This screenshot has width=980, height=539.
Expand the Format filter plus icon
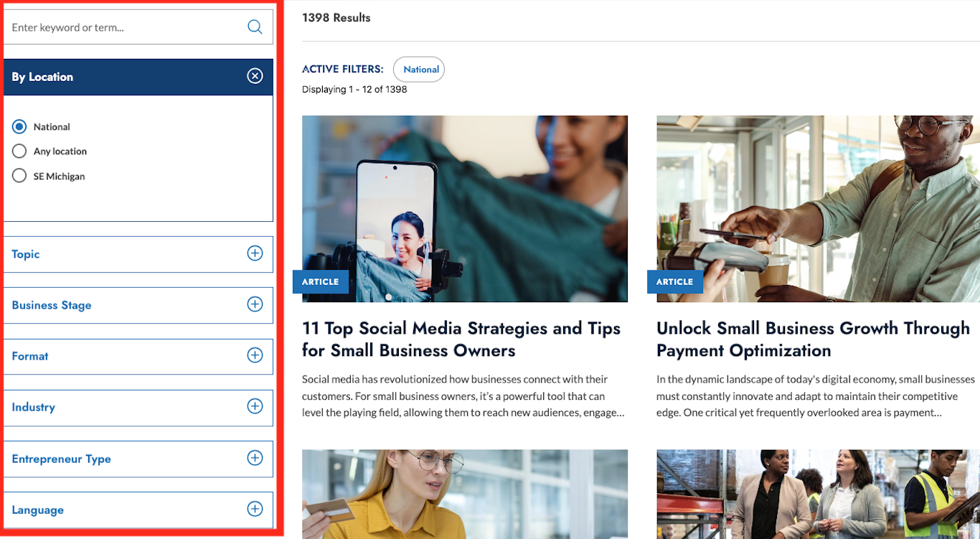(x=255, y=355)
